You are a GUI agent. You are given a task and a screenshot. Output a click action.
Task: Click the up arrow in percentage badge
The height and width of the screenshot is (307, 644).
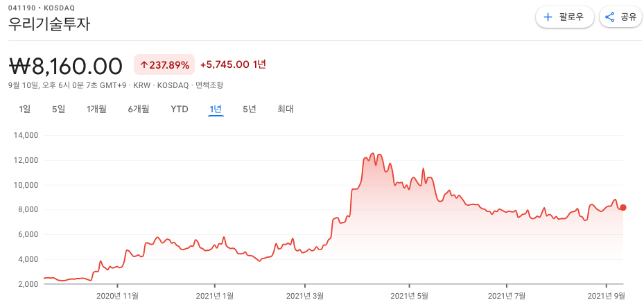click(x=143, y=65)
